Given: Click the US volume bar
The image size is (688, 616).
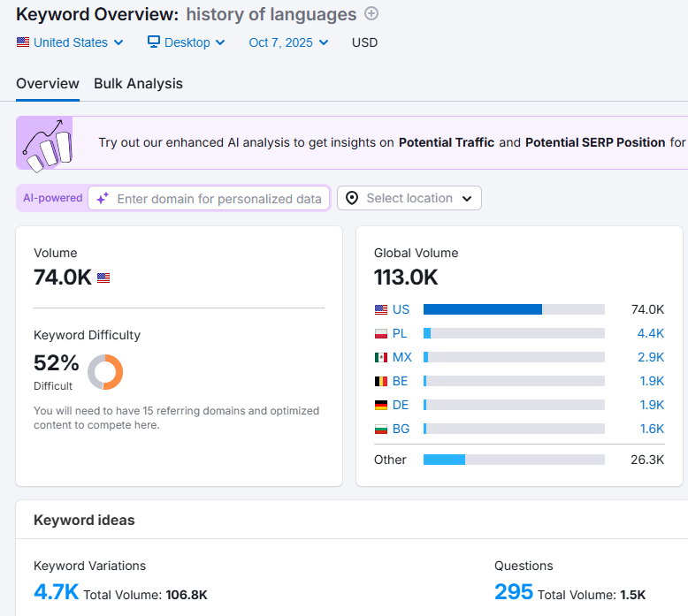Looking at the screenshot, I should [x=514, y=309].
